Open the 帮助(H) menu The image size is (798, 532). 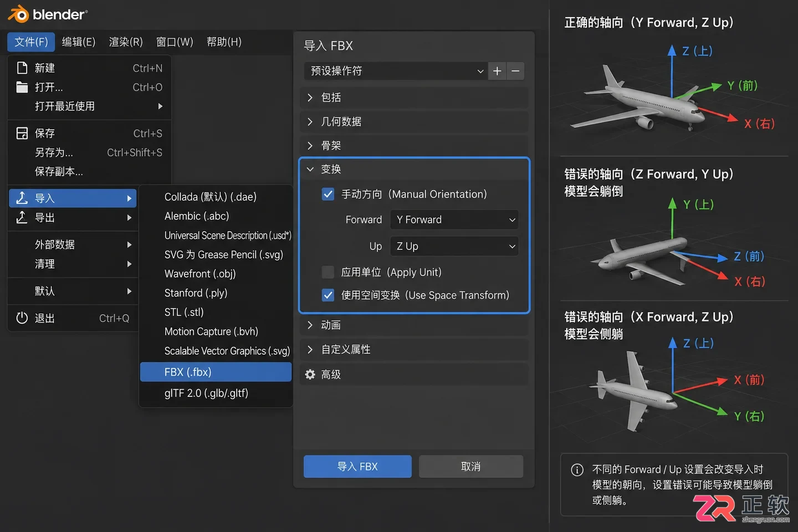[x=224, y=42]
